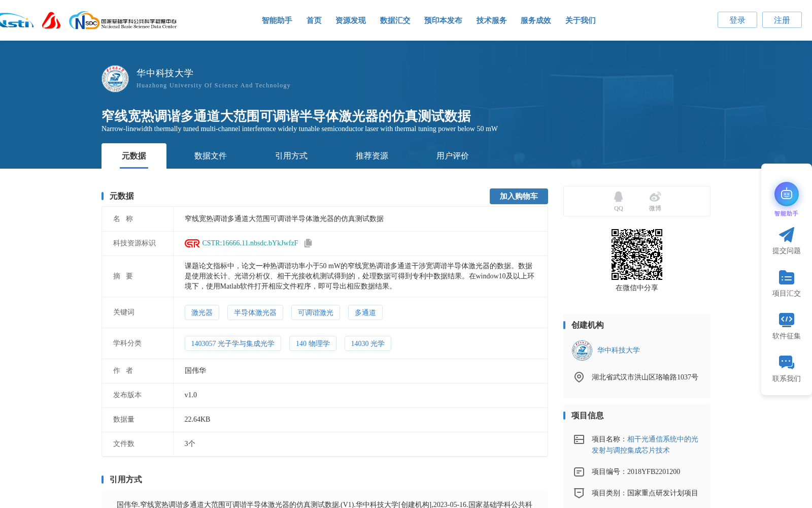Image resolution: width=812 pixels, height=508 pixels.
Task: Open the 数据汇交 menu
Action: point(395,20)
